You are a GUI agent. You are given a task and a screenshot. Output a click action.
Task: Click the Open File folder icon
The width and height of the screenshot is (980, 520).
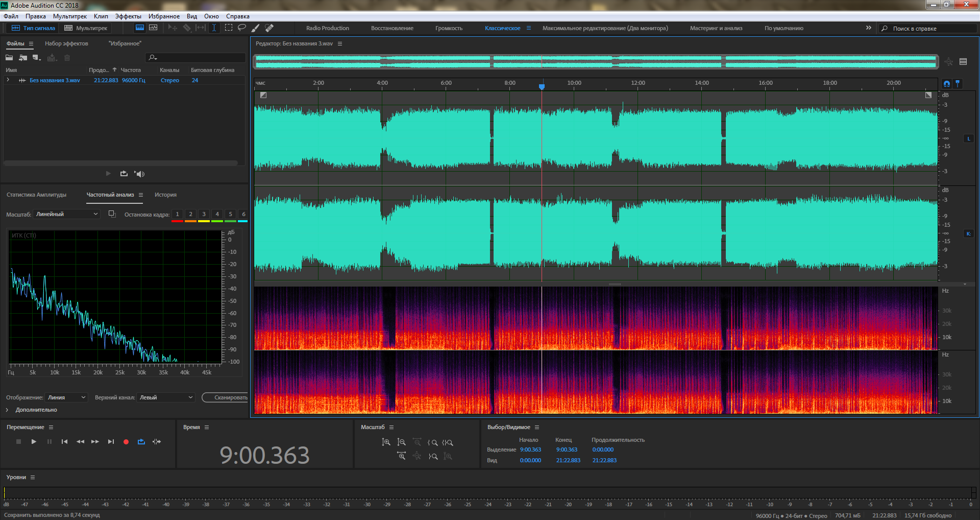pyautogui.click(x=9, y=58)
